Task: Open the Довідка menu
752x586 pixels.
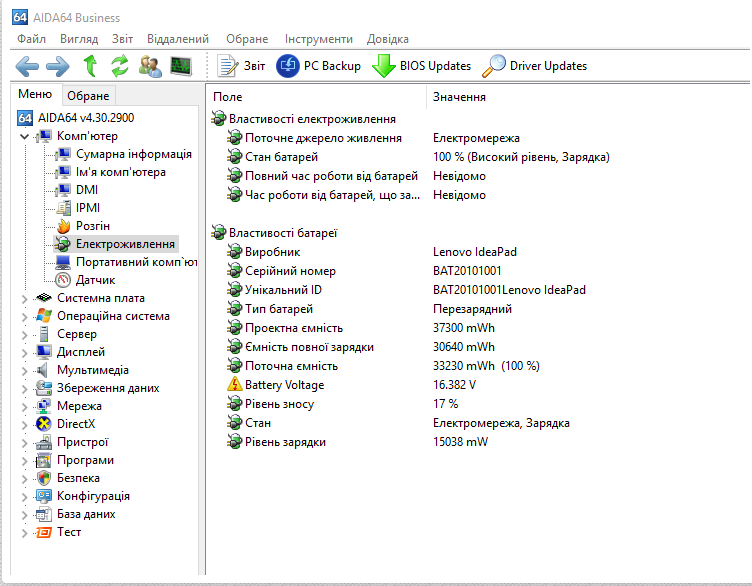Action: pos(388,39)
